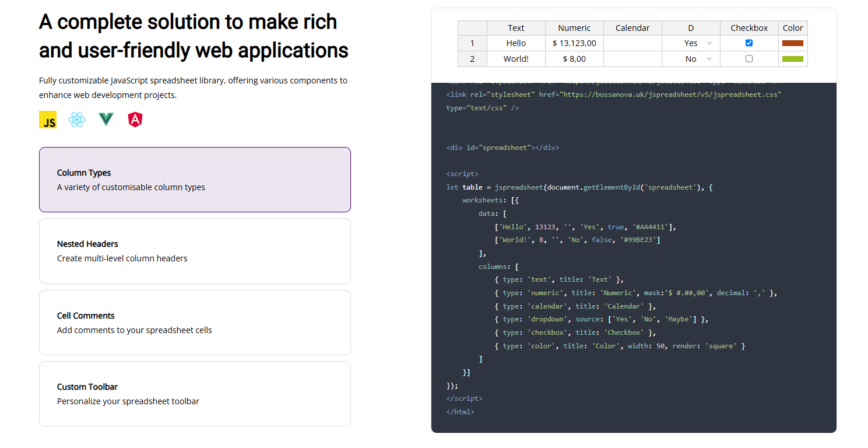The height and width of the screenshot is (448, 868).
Task: Click the color column render 'square' code line
Action: click(x=620, y=346)
